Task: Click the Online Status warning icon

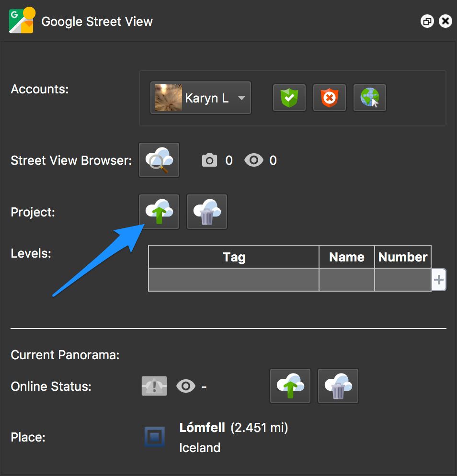Action: [x=154, y=385]
